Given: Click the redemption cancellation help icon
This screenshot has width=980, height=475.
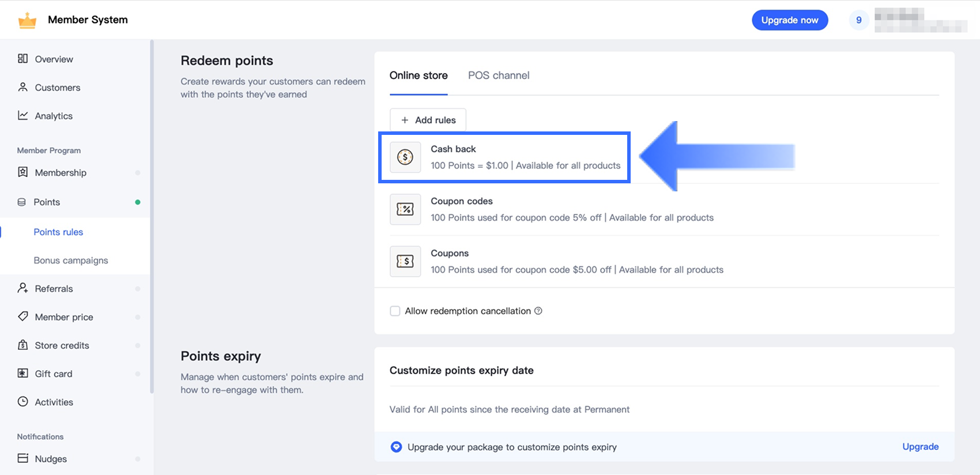Looking at the screenshot, I should click(538, 311).
